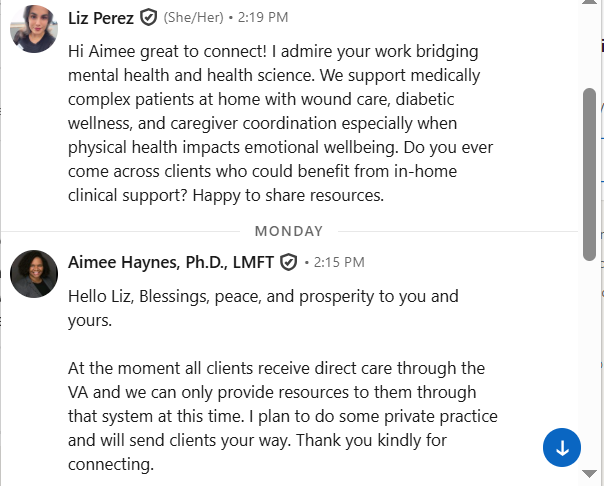Click the MONDAY date divider
The image size is (604, 486).
[x=289, y=231]
